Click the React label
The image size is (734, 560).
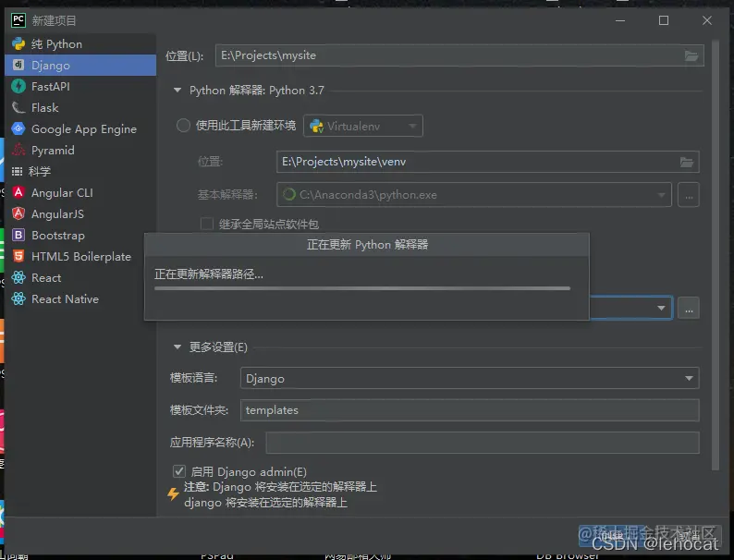(46, 278)
